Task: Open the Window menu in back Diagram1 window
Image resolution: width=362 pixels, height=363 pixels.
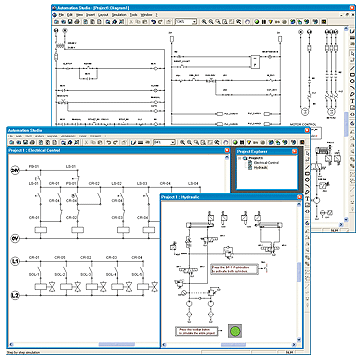Action: click(x=146, y=15)
